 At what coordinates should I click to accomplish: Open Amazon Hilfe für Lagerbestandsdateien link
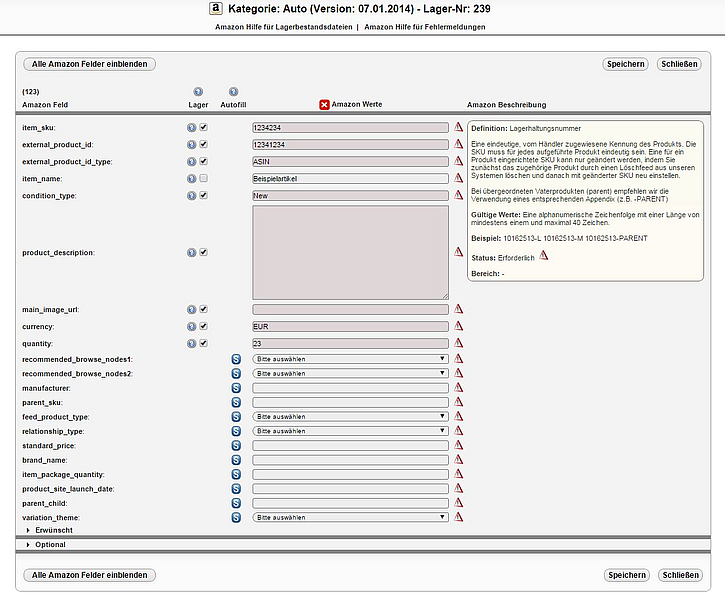tap(283, 27)
